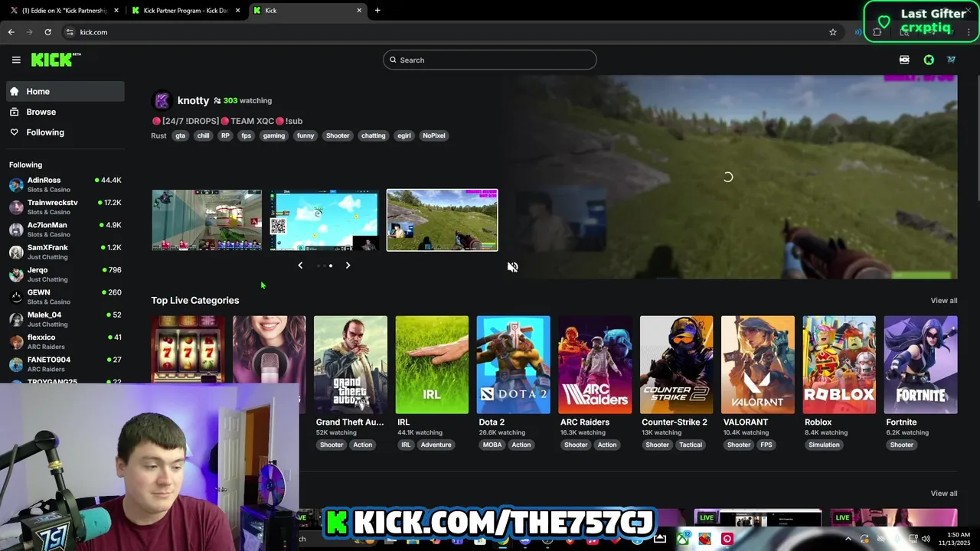Unmute the featured stream preview

pyautogui.click(x=513, y=267)
